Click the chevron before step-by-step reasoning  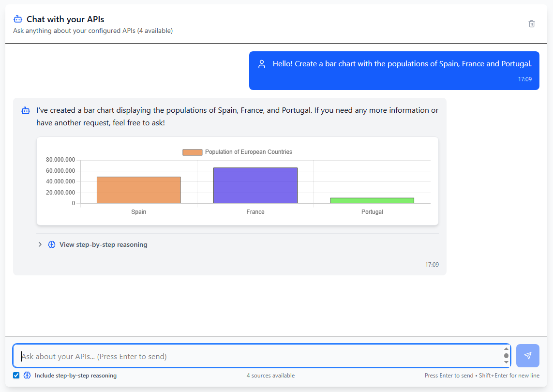[x=40, y=244]
